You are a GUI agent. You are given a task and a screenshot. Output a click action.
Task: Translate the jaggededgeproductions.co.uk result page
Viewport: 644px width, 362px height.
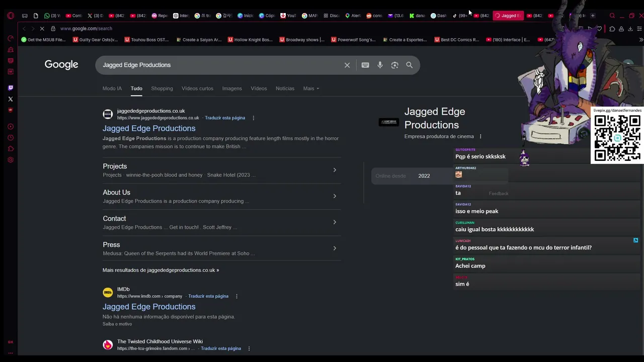(225, 118)
